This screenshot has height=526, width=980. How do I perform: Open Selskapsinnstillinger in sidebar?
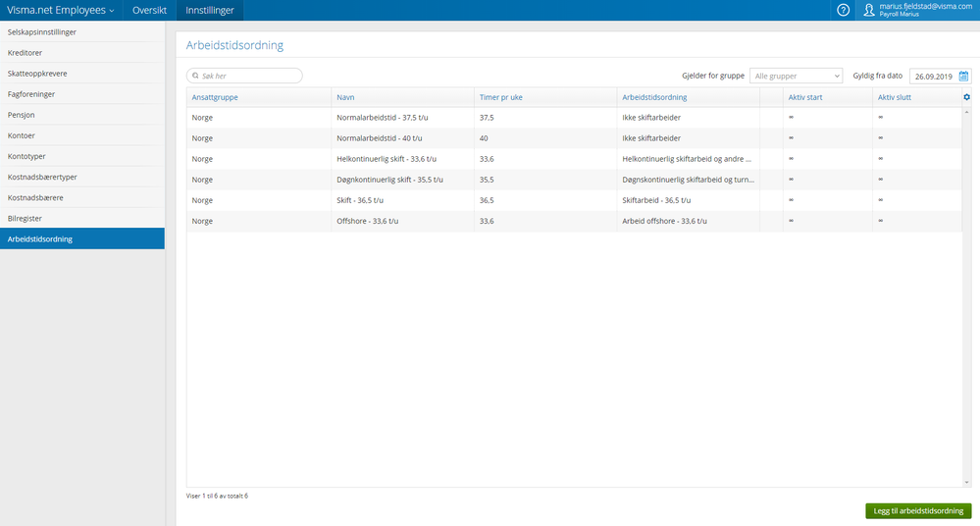pos(81,32)
